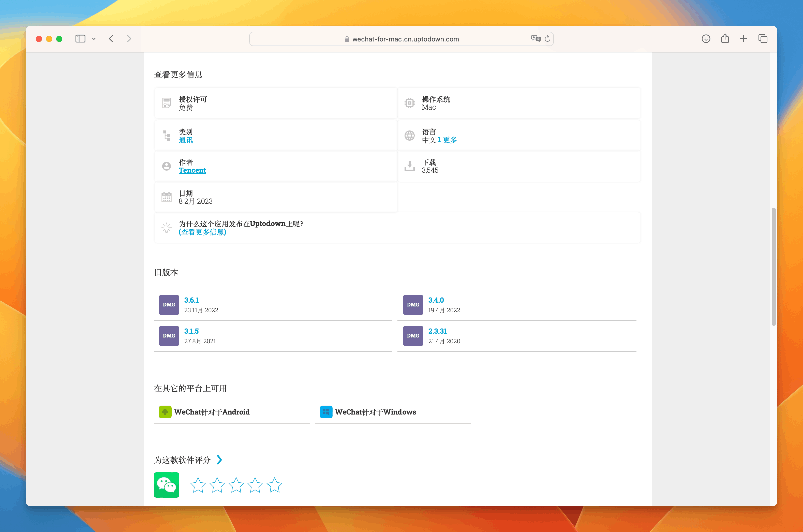Go back to the previous page

pos(111,39)
